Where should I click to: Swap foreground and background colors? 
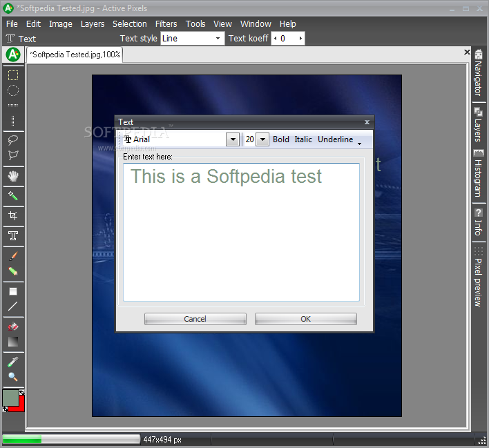click(21, 393)
